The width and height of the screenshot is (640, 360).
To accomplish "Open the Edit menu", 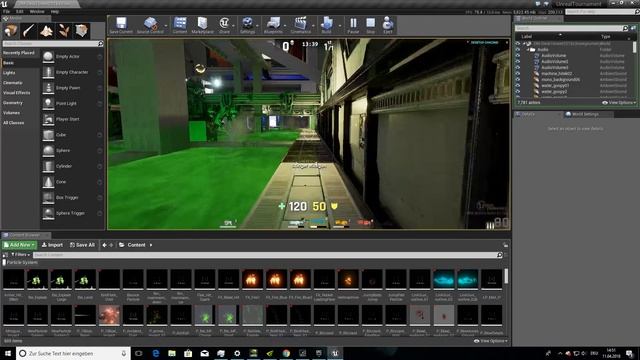I will [x=20, y=11].
